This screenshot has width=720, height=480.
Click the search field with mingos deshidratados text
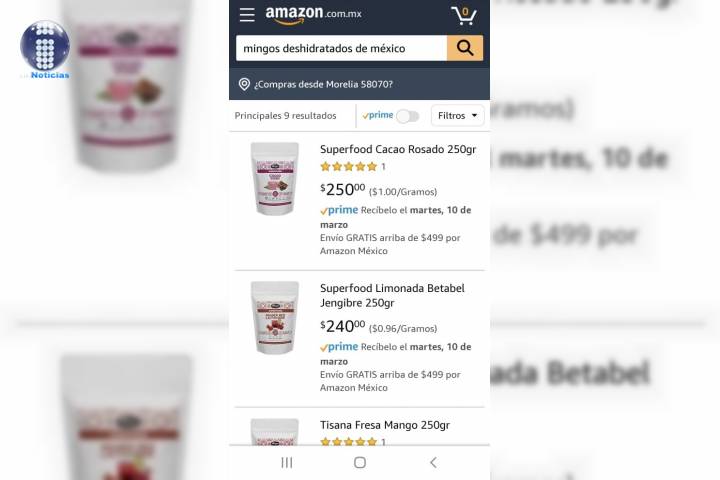(x=341, y=48)
